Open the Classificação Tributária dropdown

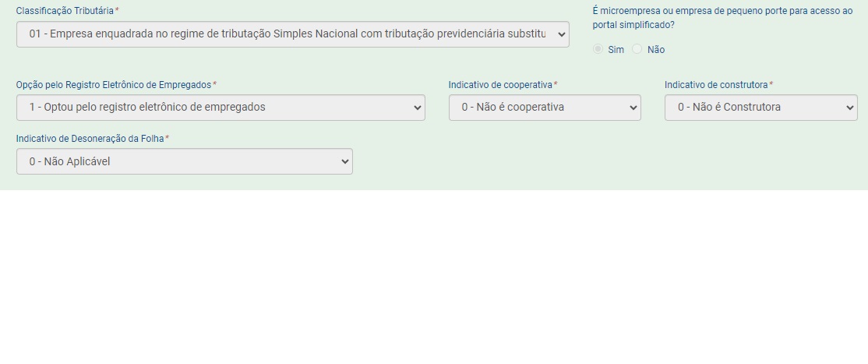coord(292,34)
